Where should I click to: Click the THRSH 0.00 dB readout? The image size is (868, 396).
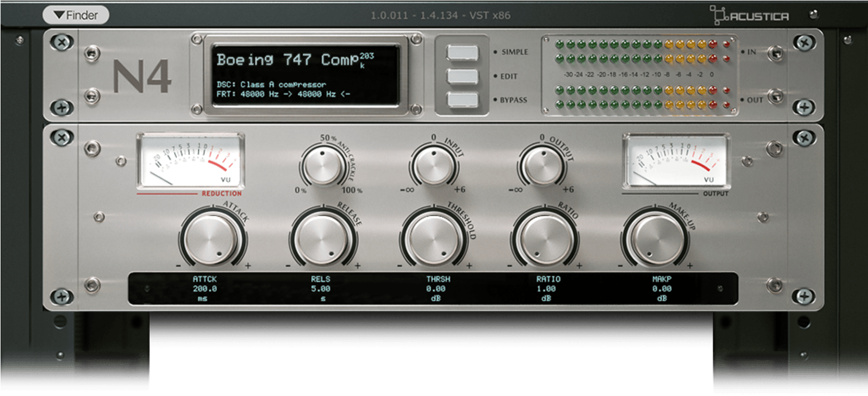[x=438, y=289]
